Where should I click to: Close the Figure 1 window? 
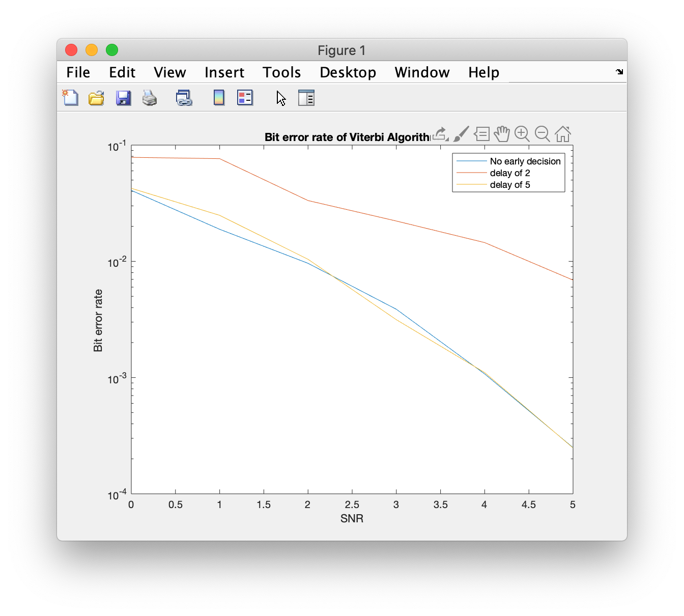click(71, 50)
